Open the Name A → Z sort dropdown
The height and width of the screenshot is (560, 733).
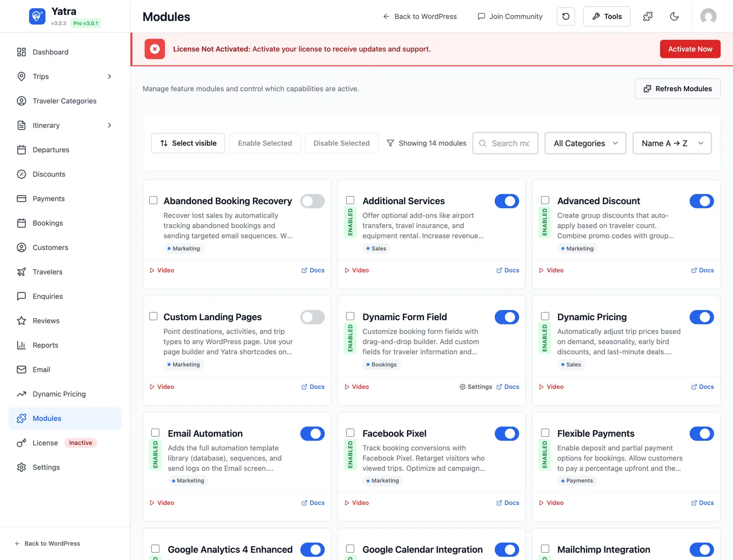tap(672, 143)
